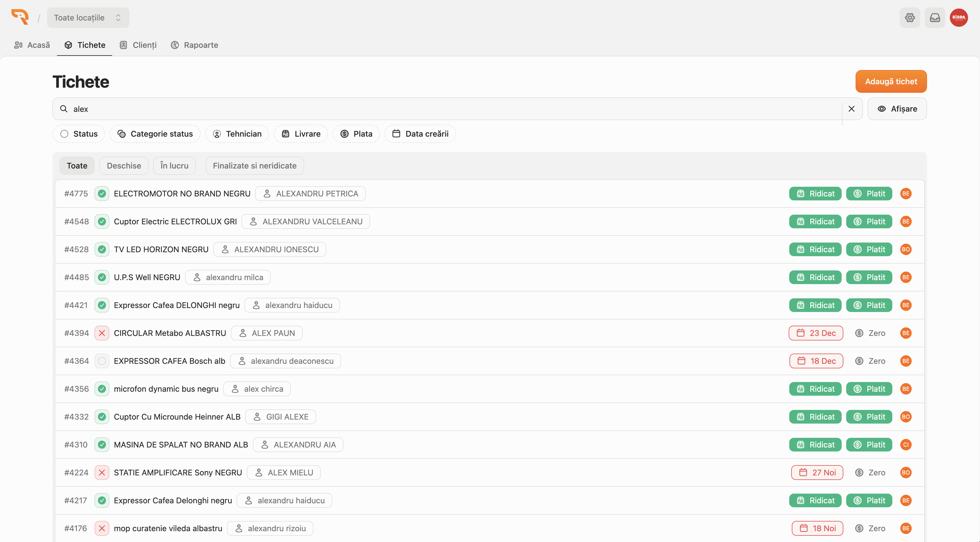980x542 pixels.
Task: Click the Adaugă tichet button
Action: [891, 81]
